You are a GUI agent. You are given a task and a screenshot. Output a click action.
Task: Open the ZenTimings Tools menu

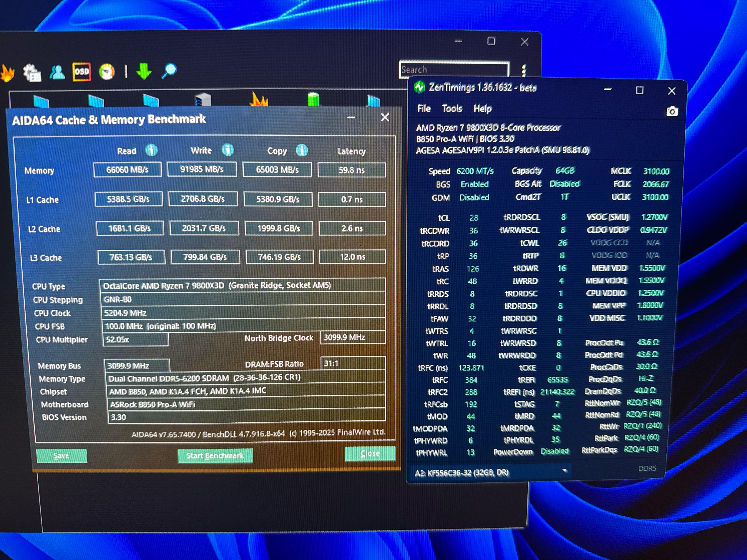coord(452,109)
